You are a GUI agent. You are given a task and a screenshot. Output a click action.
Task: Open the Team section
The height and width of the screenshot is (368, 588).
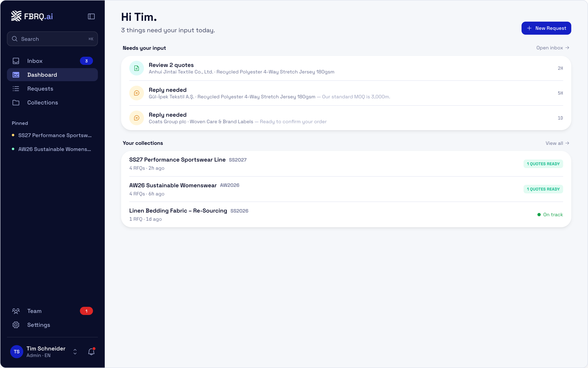(52, 311)
